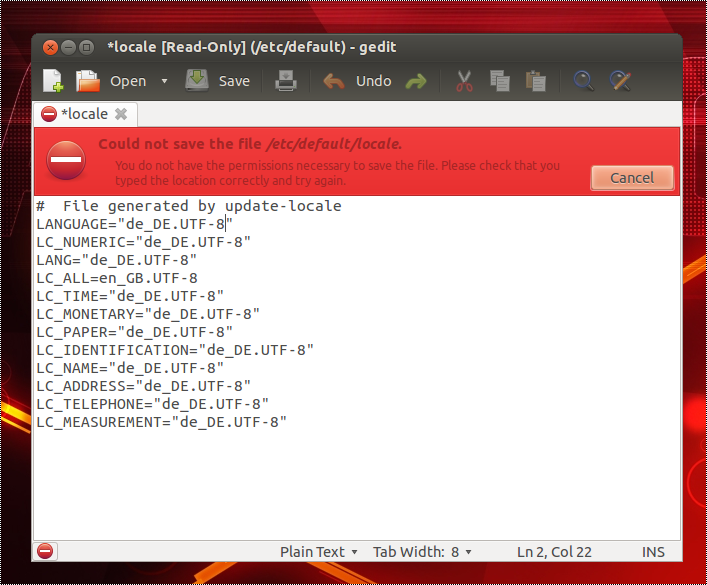Close the *locale tab
Screen dimensions: 707x585
point(121,114)
